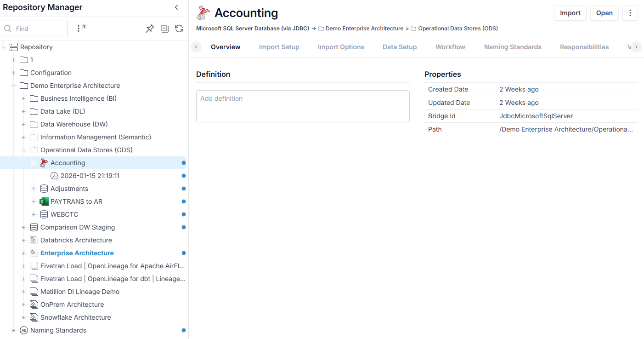Expand the Business Intelligence (BI) folder

[23, 98]
